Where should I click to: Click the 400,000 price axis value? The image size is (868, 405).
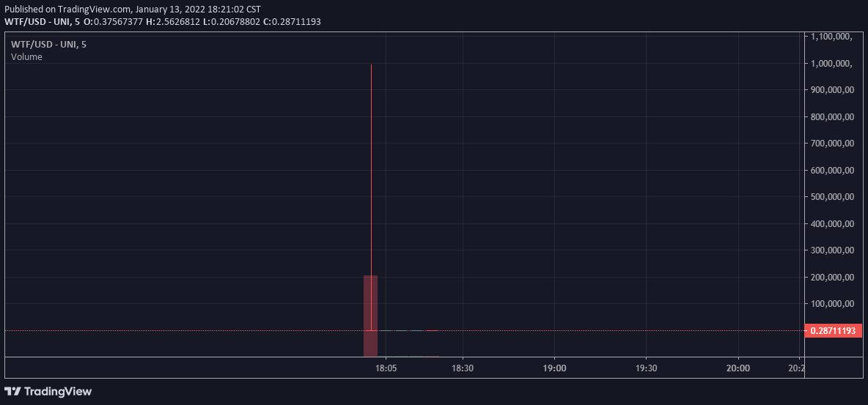[833, 223]
